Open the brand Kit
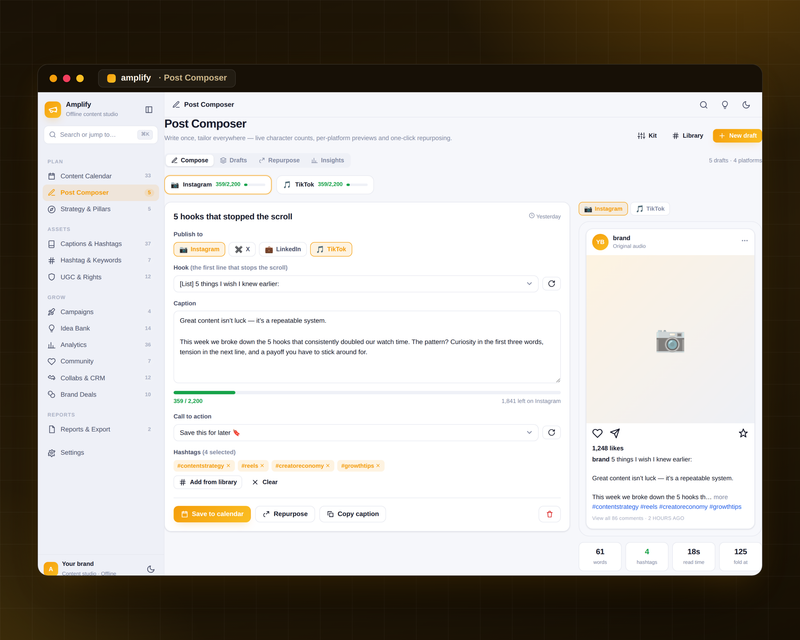Viewport: 800px width, 640px height. tap(647, 136)
